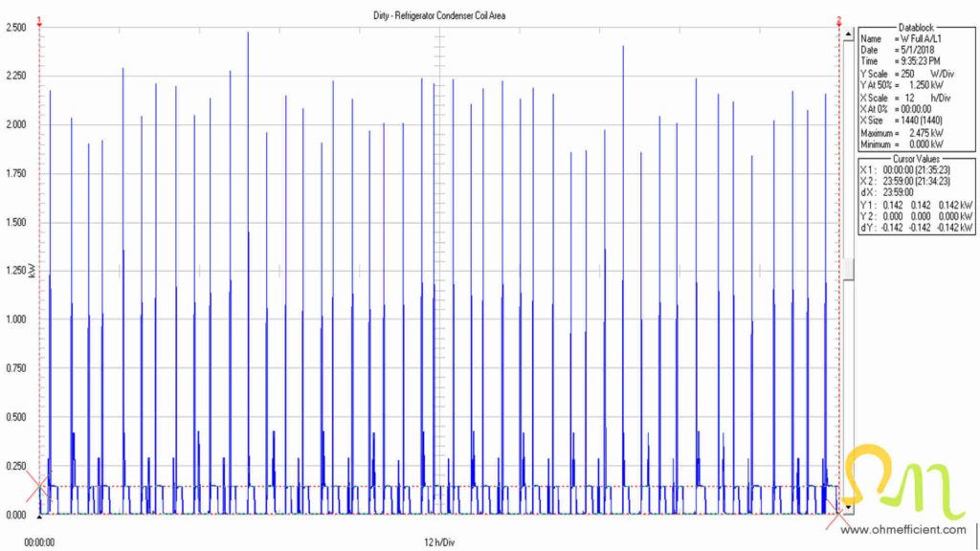Click the "X At 0% = 00:00:00" row
The height and width of the screenshot is (551, 980).
point(896,109)
